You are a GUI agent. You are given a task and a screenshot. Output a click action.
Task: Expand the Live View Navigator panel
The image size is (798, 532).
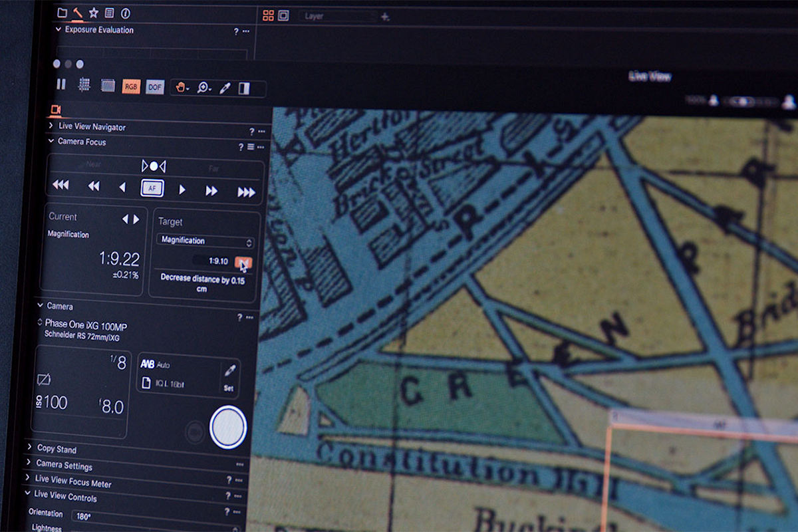51,126
